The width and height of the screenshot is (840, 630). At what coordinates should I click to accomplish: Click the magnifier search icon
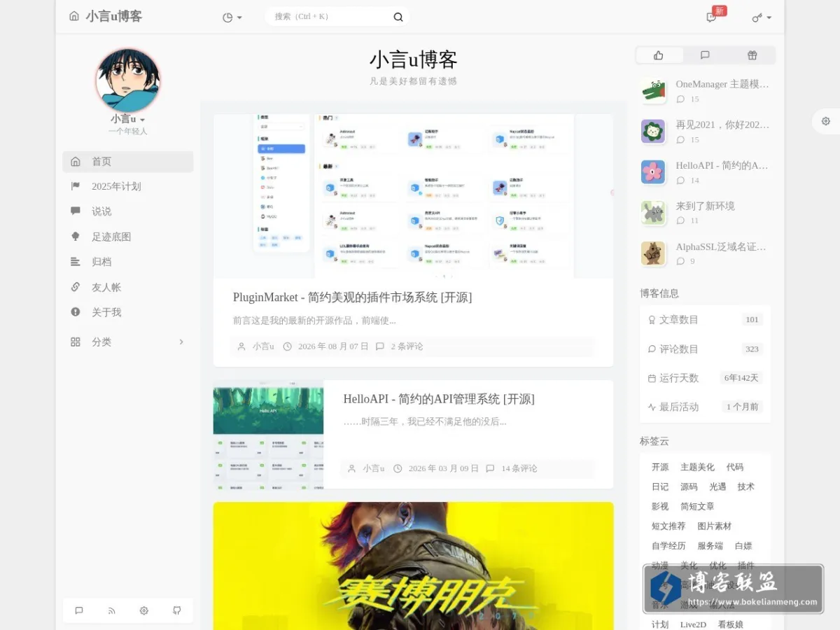click(398, 17)
